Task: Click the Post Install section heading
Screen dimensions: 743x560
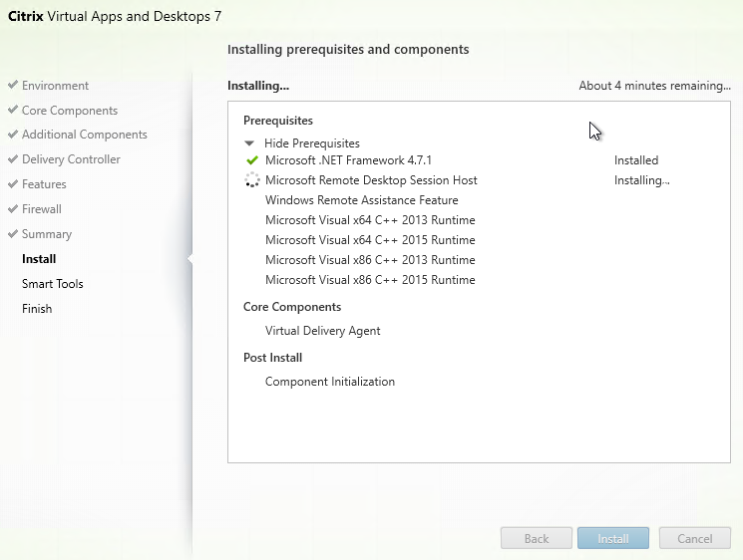Action: pyautogui.click(x=273, y=358)
